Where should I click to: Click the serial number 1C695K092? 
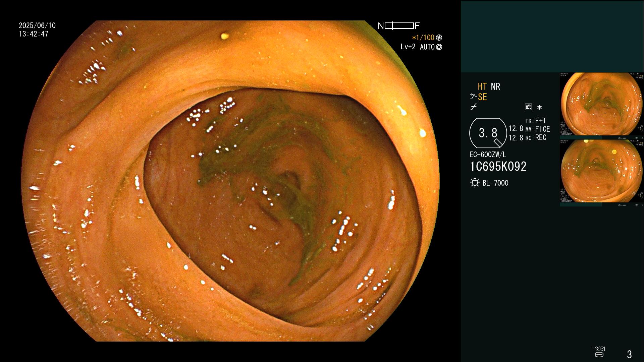[498, 167]
